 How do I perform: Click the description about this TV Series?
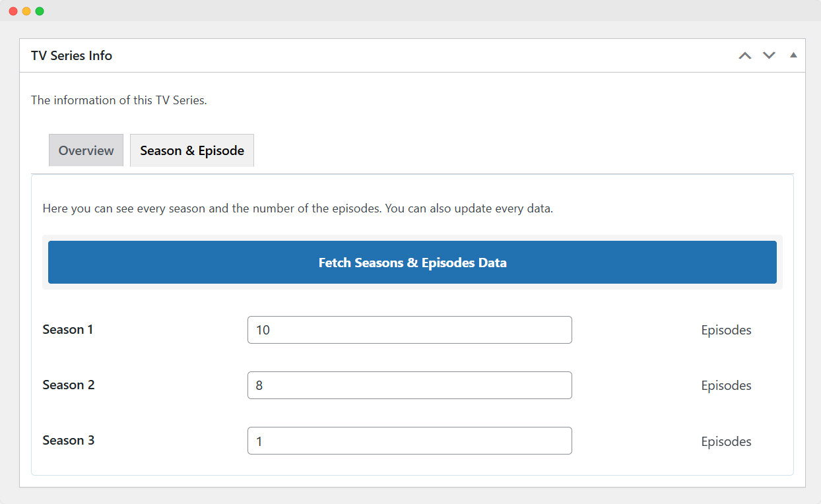(119, 100)
